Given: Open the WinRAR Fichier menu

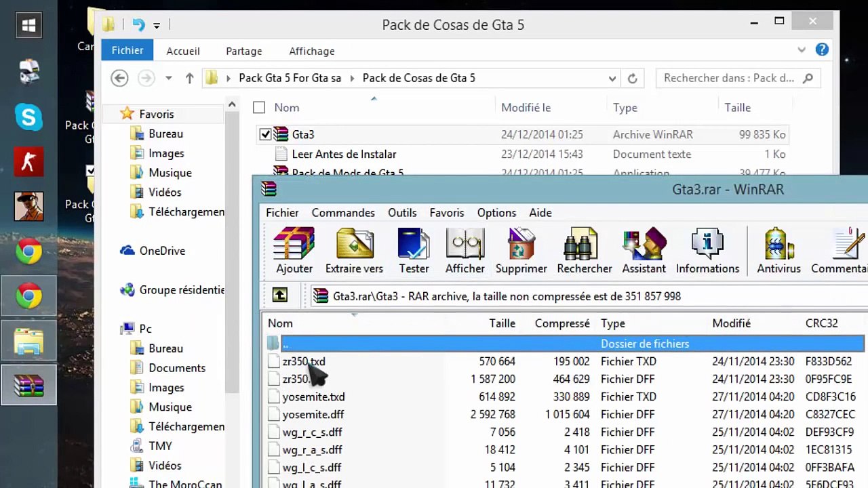Looking at the screenshot, I should coord(282,212).
